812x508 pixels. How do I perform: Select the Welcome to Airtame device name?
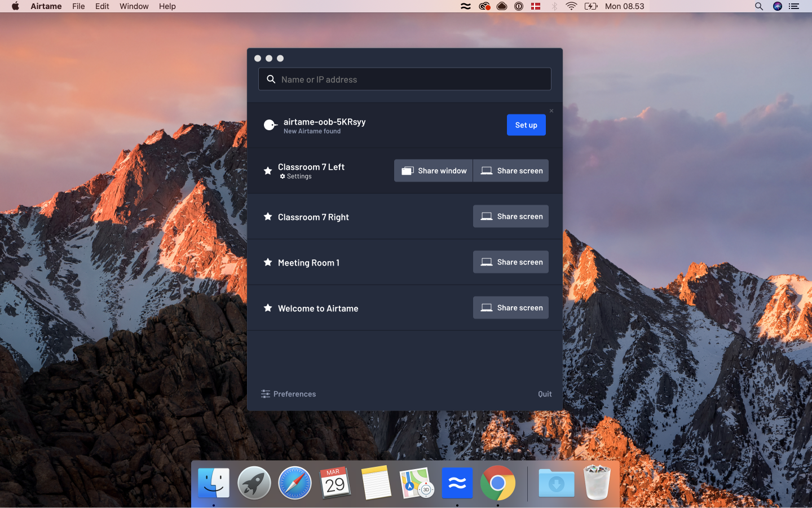tap(318, 308)
